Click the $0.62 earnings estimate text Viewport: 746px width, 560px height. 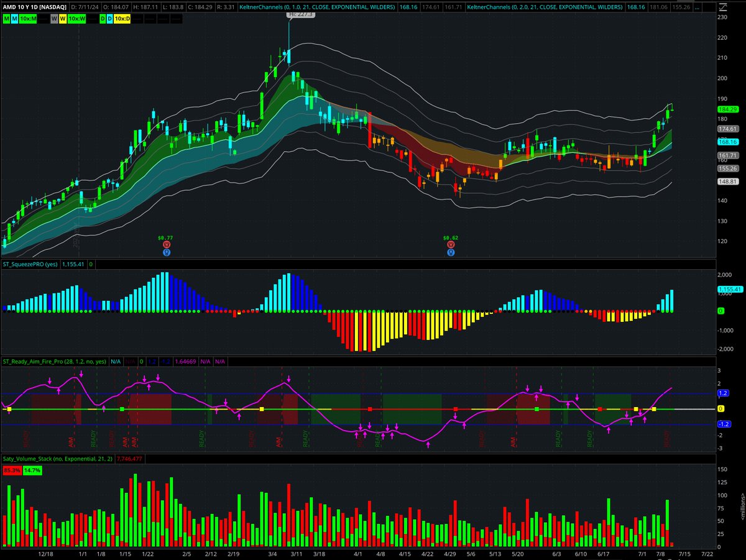tap(450, 237)
